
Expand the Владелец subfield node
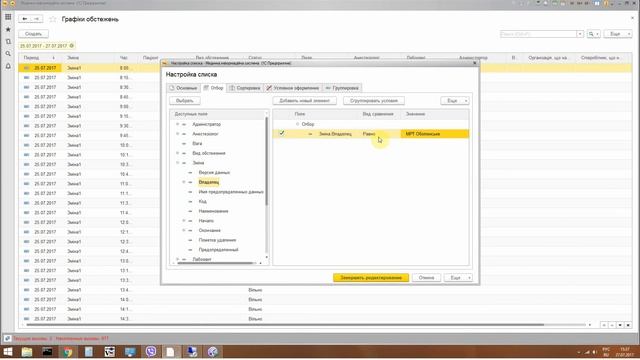tap(184, 182)
